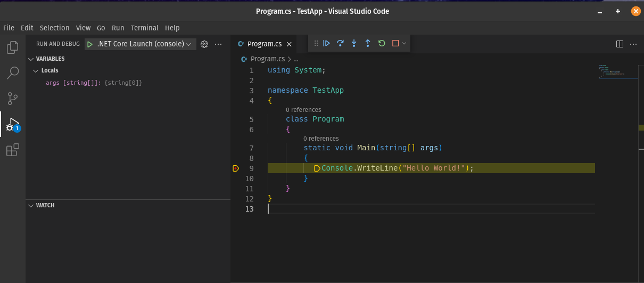Click the breadcrumb ellipsis after Program.cs
The height and width of the screenshot is (283, 644).
click(x=296, y=59)
